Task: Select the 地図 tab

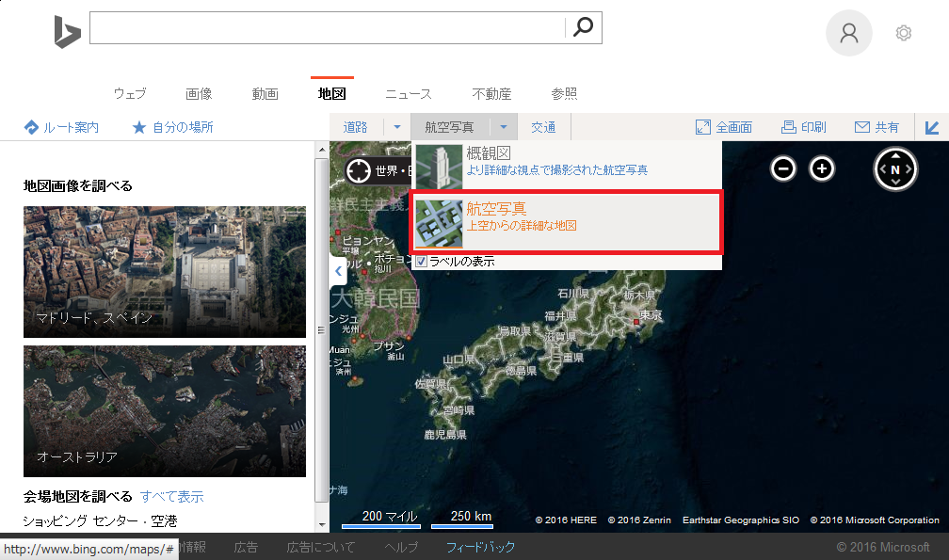Action: (x=331, y=94)
